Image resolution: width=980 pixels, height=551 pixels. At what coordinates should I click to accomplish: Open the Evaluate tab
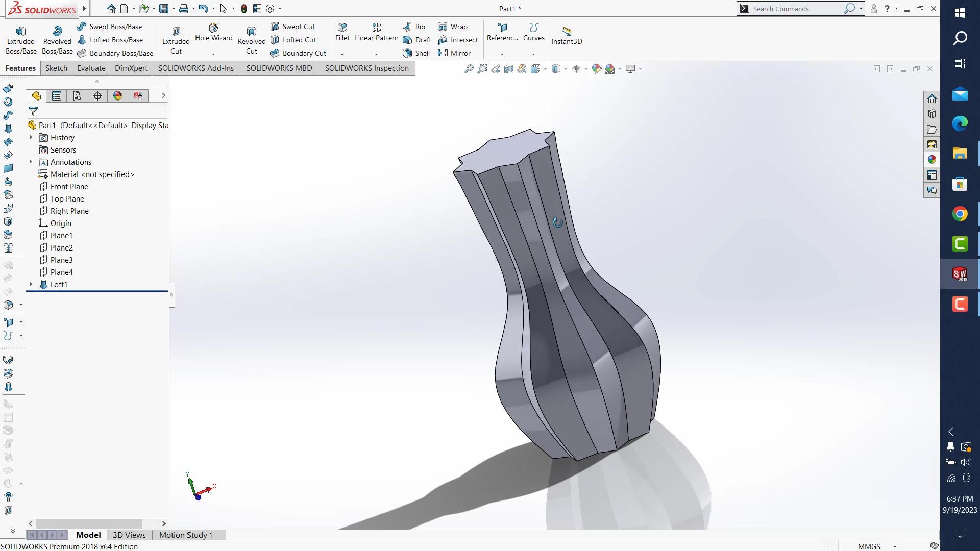(91, 68)
